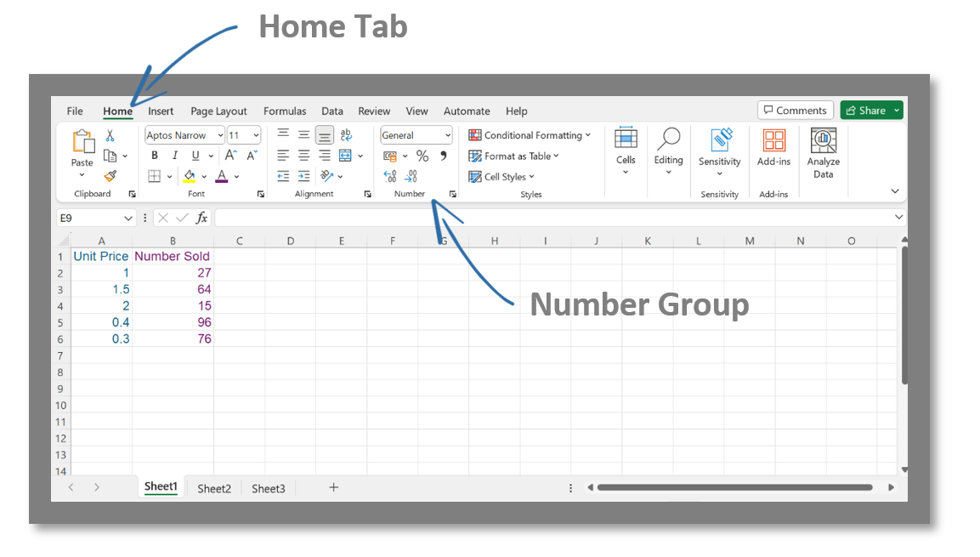
Task: Click the Borders icon
Action: click(155, 176)
